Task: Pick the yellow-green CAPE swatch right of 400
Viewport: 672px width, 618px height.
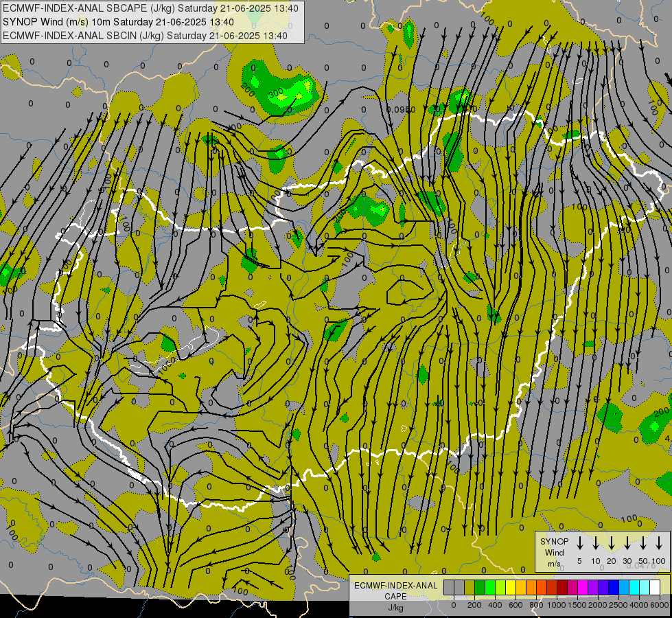Action: (500, 587)
